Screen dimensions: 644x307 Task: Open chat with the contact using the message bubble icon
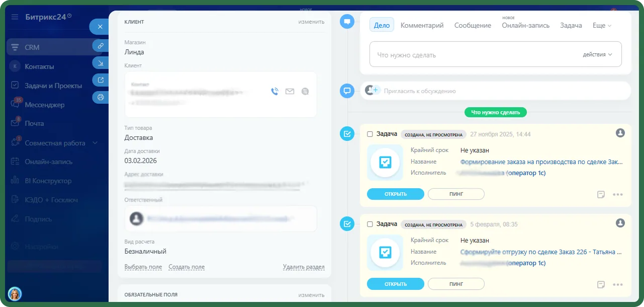pyautogui.click(x=305, y=92)
